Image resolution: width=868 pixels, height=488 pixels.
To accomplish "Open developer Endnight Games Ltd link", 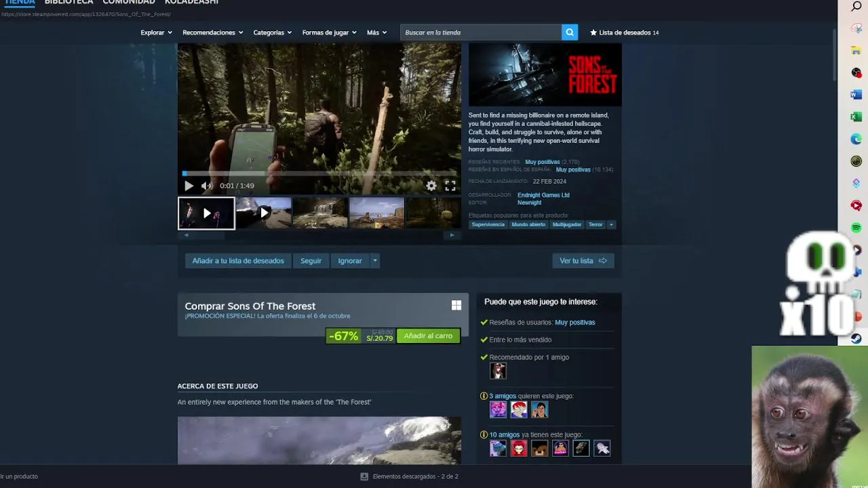I will (543, 195).
